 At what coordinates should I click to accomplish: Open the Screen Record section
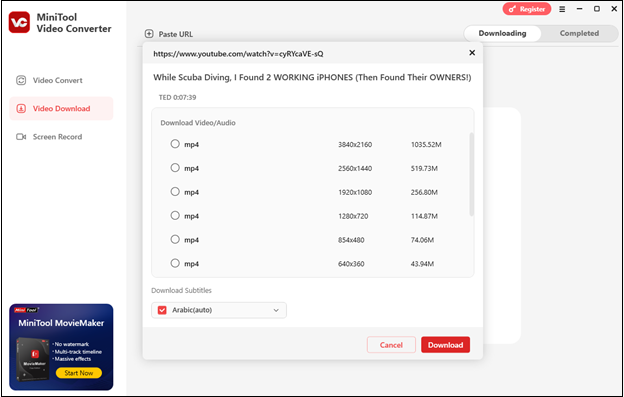coord(61,137)
